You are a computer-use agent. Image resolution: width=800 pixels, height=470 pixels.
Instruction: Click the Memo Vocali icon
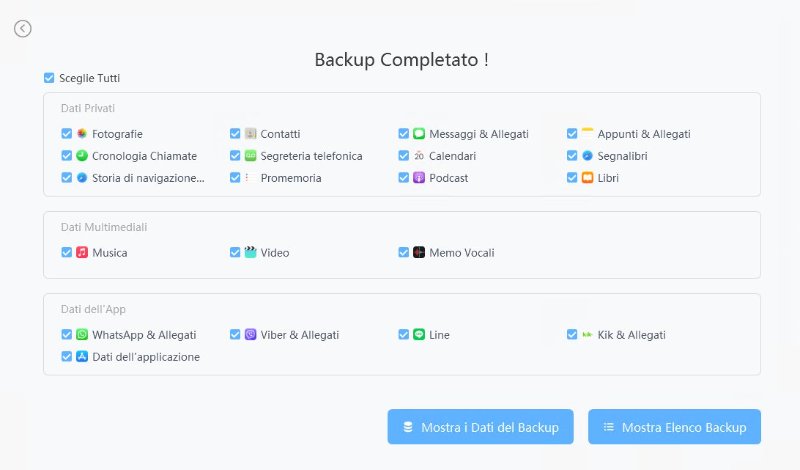419,253
